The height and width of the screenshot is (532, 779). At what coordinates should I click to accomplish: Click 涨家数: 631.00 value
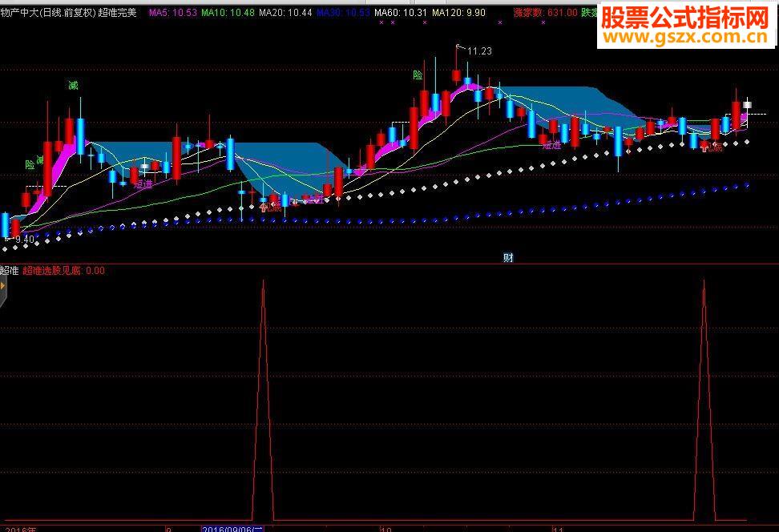(546, 12)
